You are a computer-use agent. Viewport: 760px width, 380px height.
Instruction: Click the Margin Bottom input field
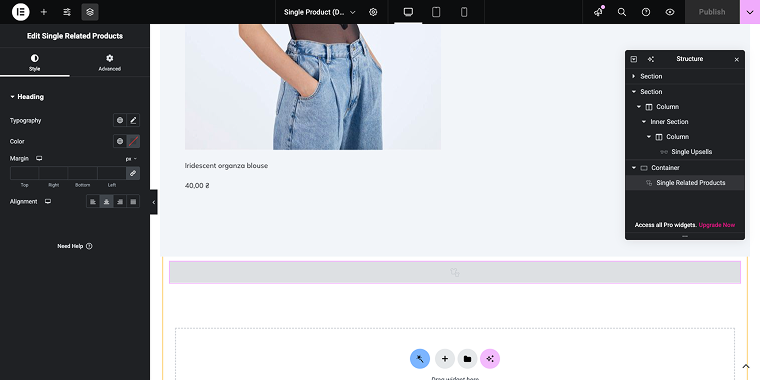(82, 173)
